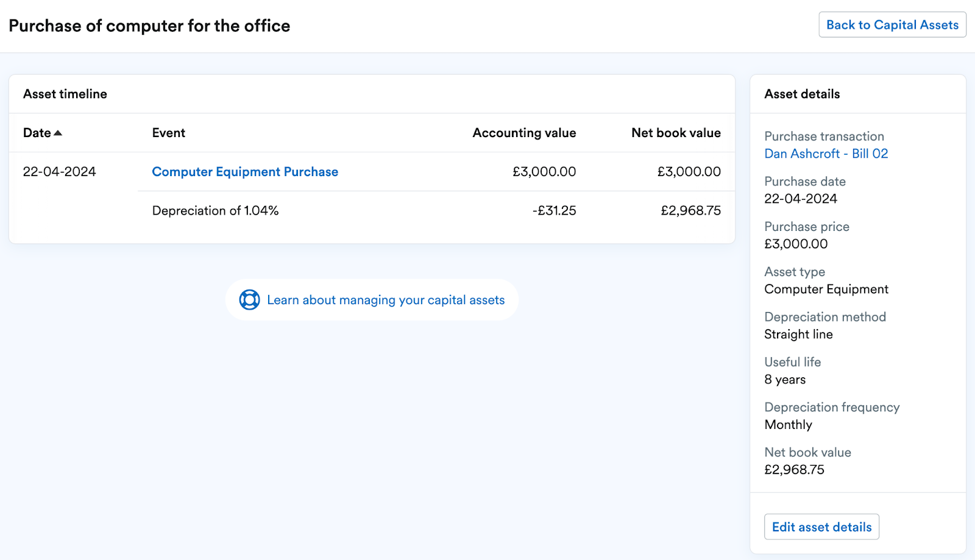Click the Back to Capital Assets button
This screenshot has width=975, height=560.
pyautogui.click(x=892, y=25)
